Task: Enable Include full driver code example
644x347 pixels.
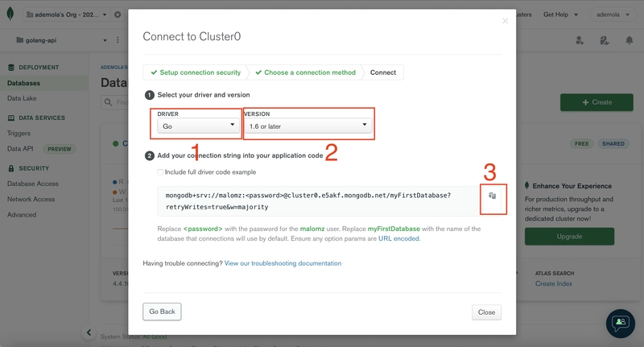Action: click(x=160, y=172)
